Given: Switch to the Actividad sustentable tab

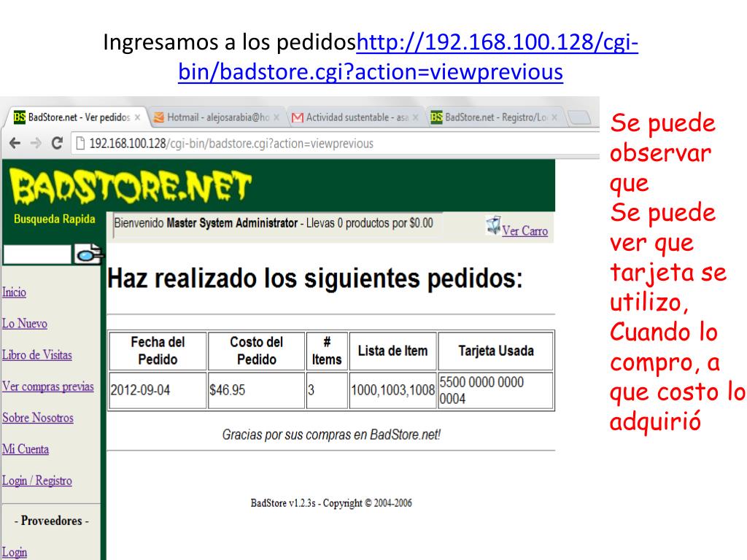Looking at the screenshot, I should coord(357,117).
